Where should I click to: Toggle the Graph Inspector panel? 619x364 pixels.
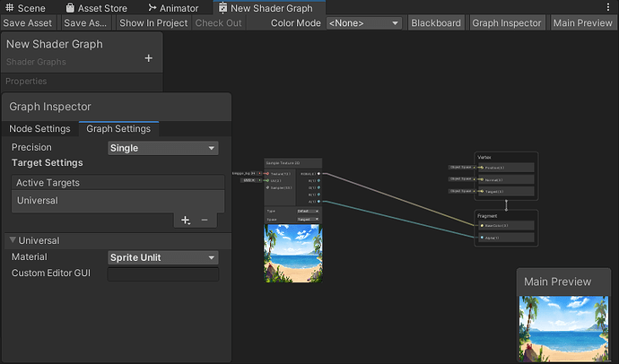[507, 23]
